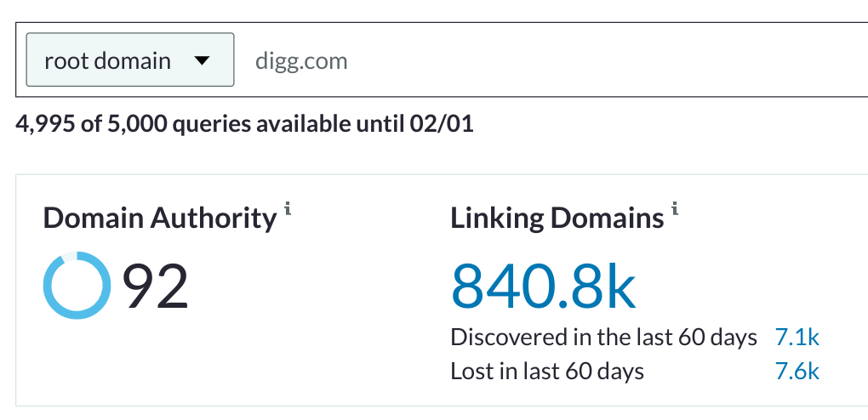Click the 4,995 of 5,000 query count
Image resolution: width=868 pixels, height=420 pixels.
coord(91,124)
